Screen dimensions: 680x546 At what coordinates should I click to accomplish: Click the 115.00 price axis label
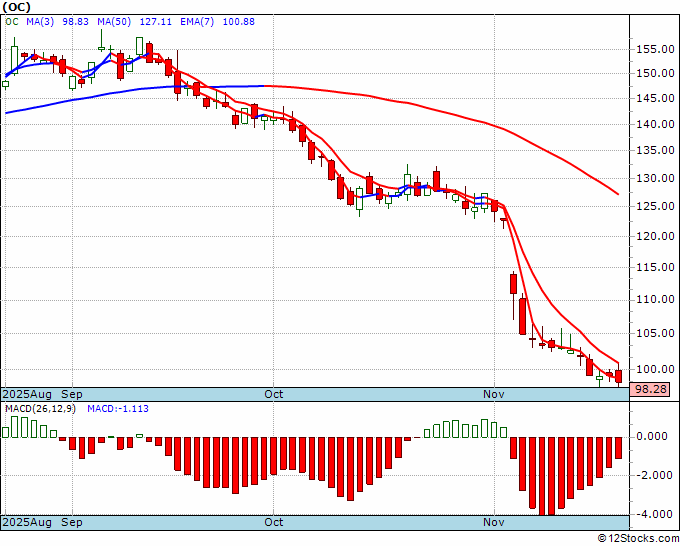pyautogui.click(x=655, y=267)
